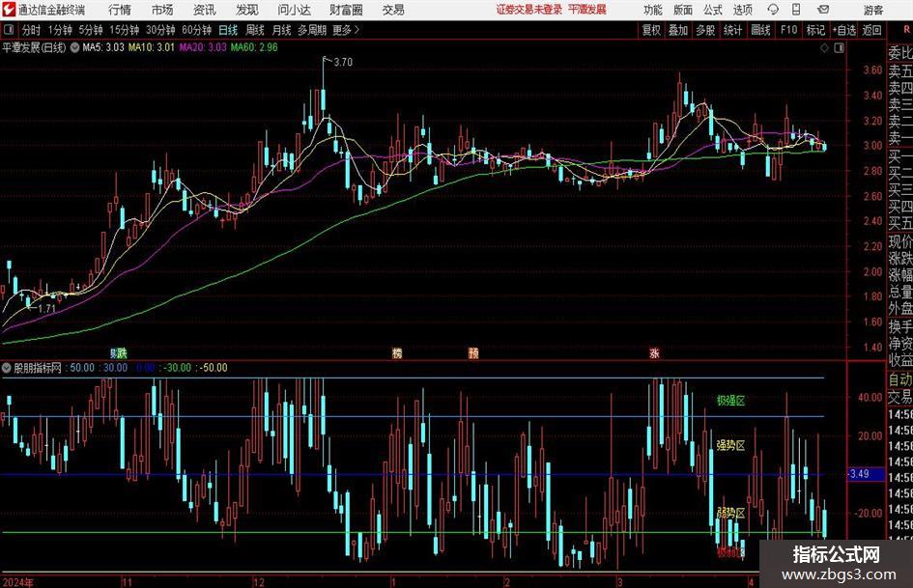The width and height of the screenshot is (913, 588).
Task: Click the 预 event marker under the chart
Action: click(473, 352)
